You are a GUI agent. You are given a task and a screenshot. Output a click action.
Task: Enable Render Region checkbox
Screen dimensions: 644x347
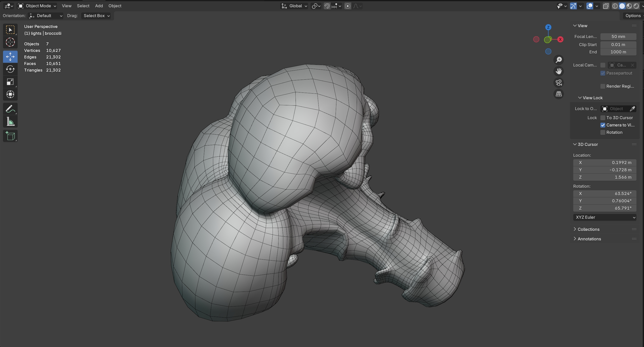click(x=603, y=86)
